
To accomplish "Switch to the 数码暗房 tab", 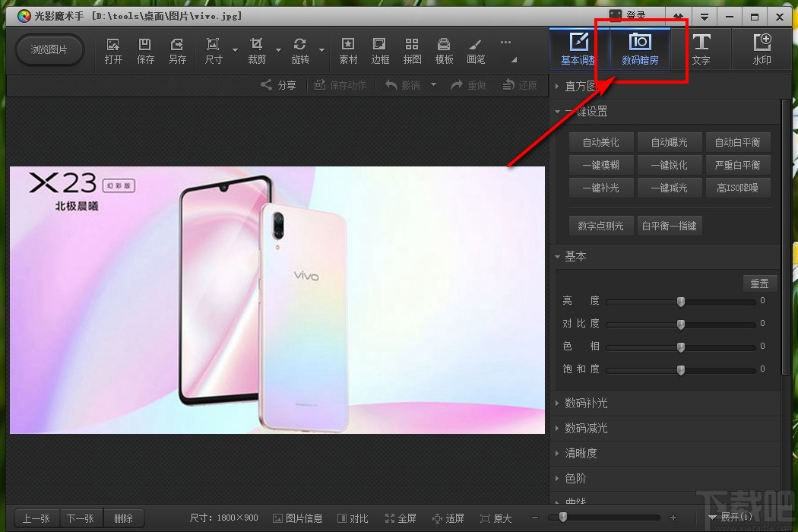I will (640, 49).
